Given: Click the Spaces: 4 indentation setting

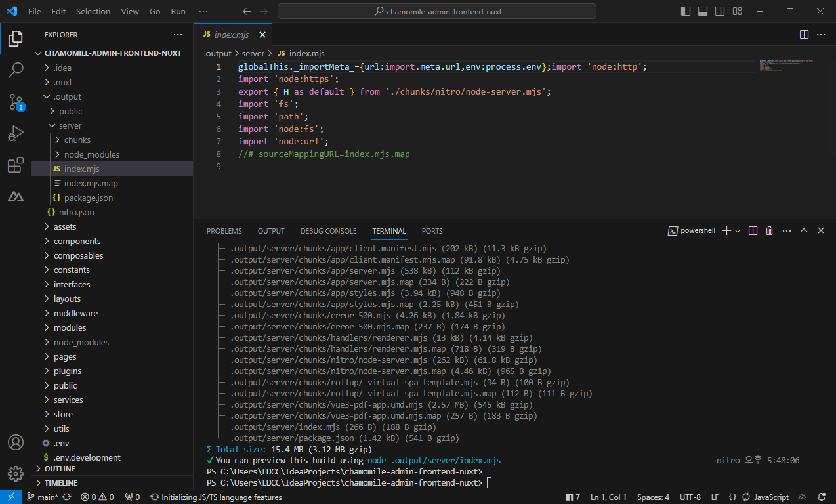Looking at the screenshot, I should (653, 497).
